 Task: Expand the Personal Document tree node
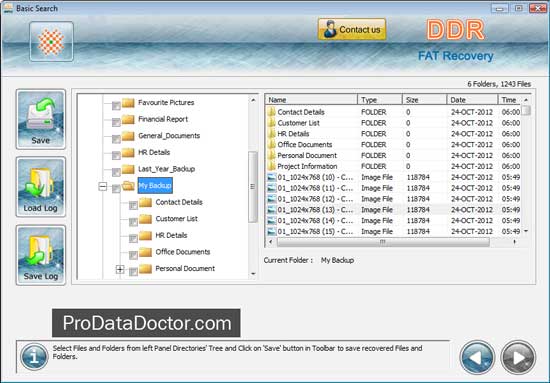[x=120, y=269]
